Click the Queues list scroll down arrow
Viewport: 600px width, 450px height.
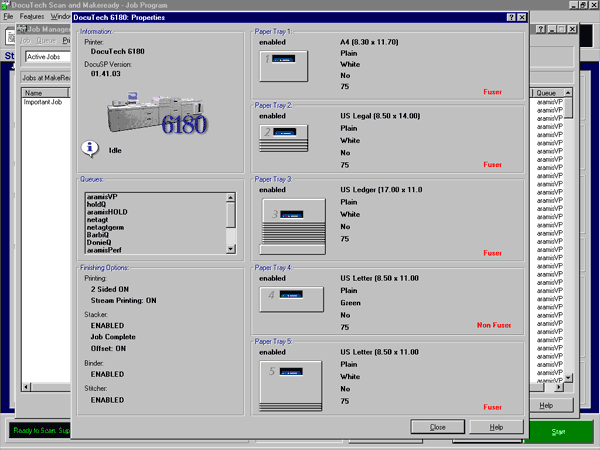(230, 249)
